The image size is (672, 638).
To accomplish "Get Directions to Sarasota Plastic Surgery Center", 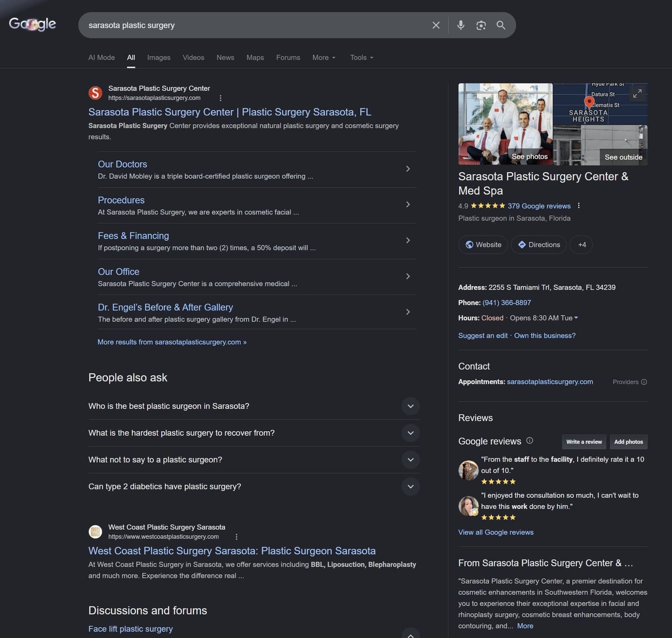I will [x=539, y=245].
